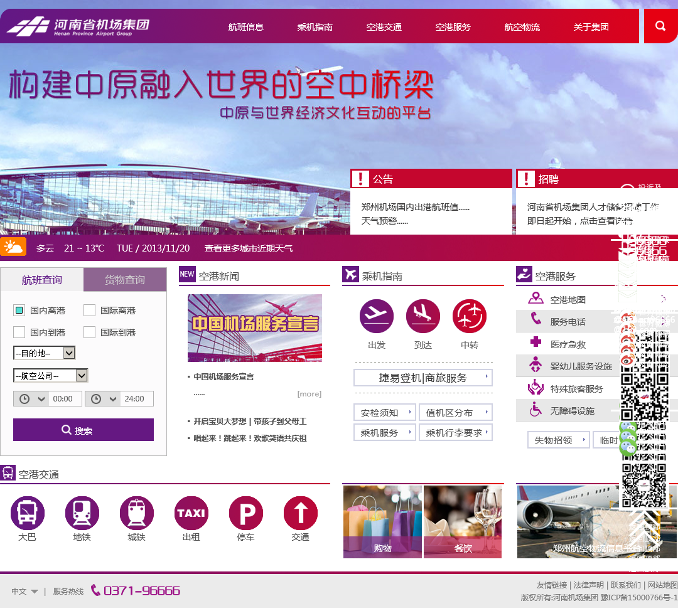
Task: Click the special passenger service (特殊旅客服务) icon
Action: tap(535, 387)
